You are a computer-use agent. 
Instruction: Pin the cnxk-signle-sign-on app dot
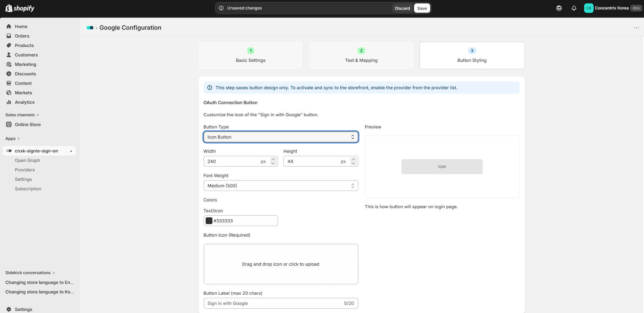tap(71, 151)
